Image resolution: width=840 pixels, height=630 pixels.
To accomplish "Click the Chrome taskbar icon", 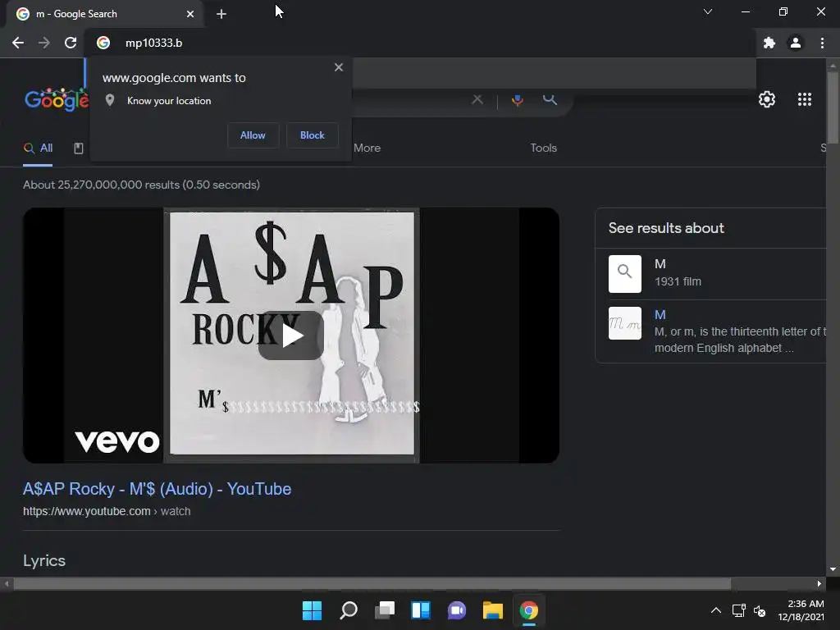I will [529, 610].
